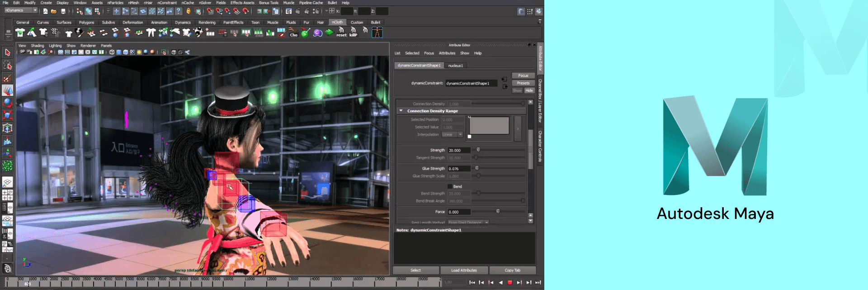Click the Four View layout icon

pos(7,195)
